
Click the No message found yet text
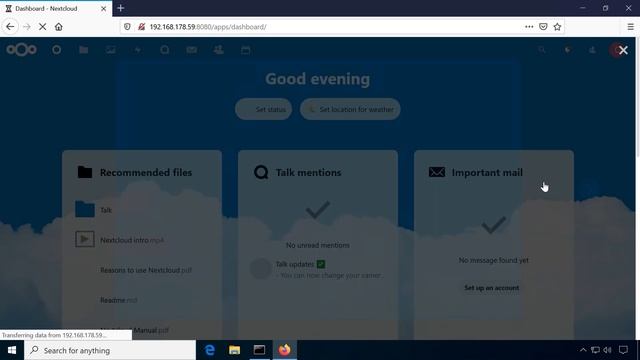(x=493, y=260)
